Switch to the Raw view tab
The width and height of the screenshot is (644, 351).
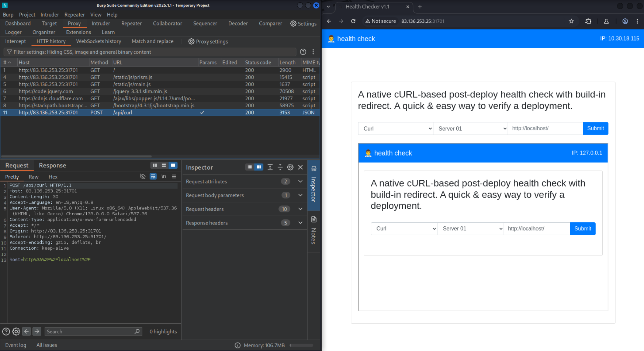coord(34,177)
